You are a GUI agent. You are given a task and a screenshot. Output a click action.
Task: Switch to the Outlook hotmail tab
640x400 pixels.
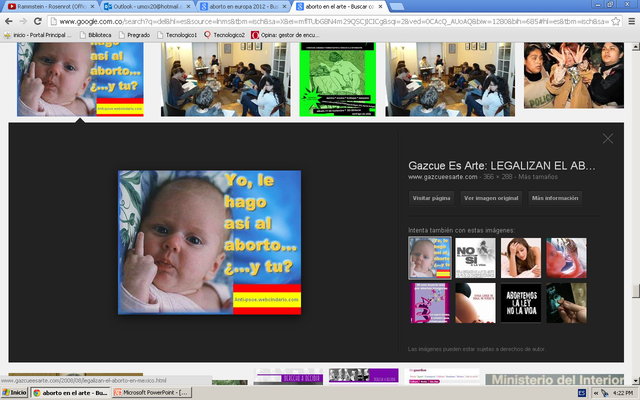pyautogui.click(x=147, y=7)
